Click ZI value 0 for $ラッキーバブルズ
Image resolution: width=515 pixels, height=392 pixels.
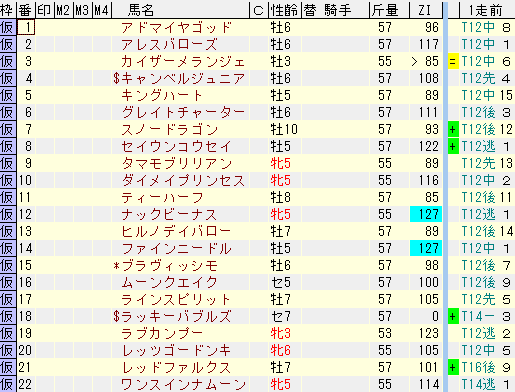pos(435,316)
